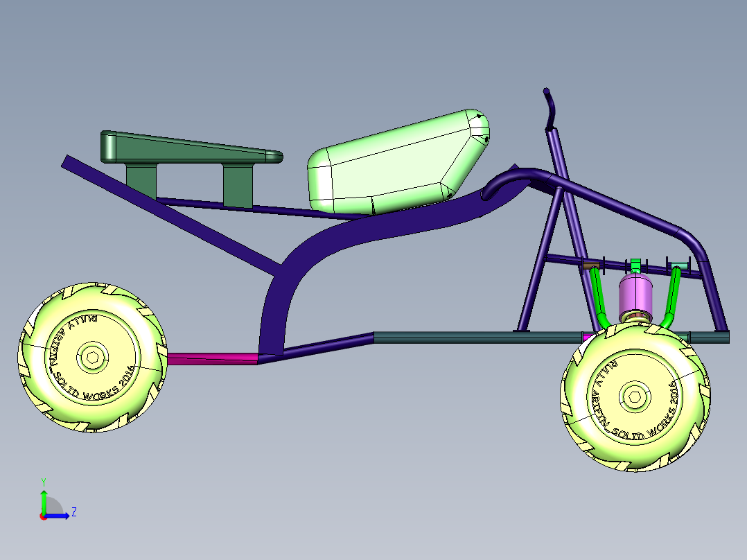The image size is (747, 560).
Task: Click the hex hub nut of the right wheel
Action: click(x=635, y=396)
